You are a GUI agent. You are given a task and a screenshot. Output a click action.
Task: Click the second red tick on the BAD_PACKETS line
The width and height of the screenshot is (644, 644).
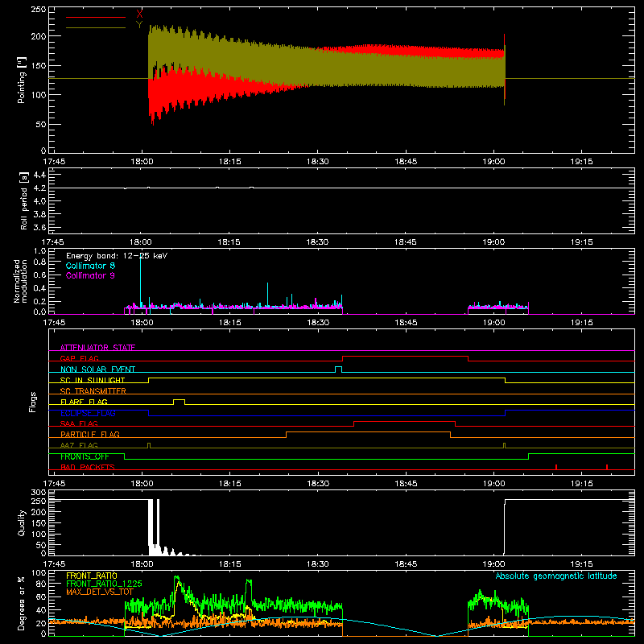607,467
